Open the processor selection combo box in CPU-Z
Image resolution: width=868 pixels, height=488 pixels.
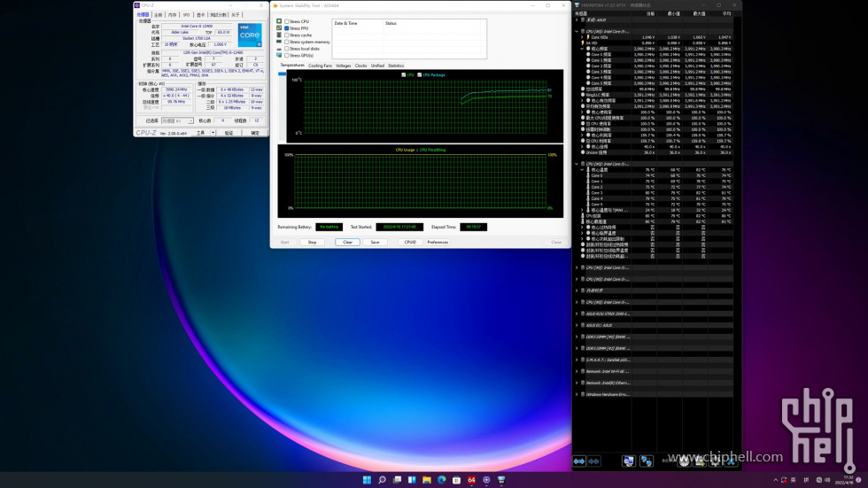177,120
